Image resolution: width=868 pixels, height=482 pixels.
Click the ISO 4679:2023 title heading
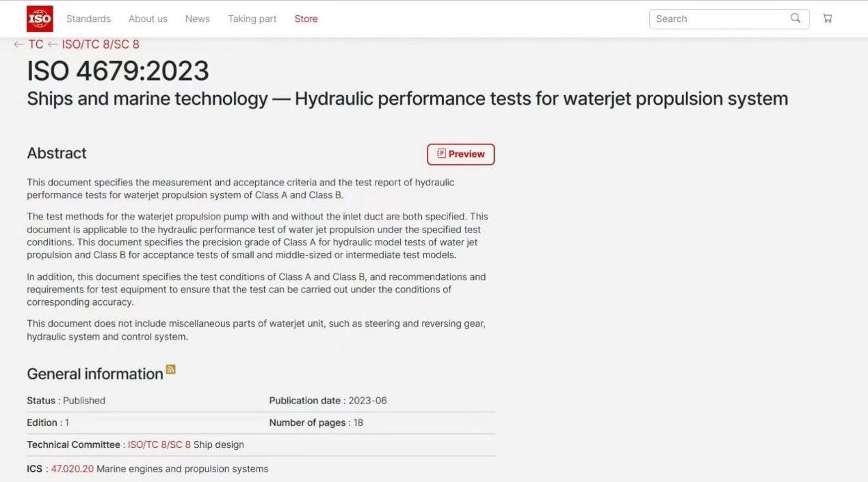(x=118, y=71)
